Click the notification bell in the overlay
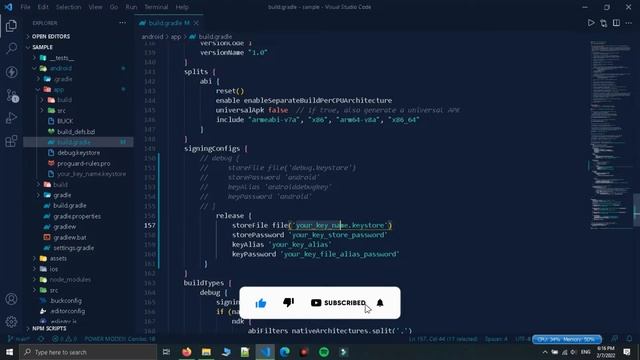 tap(380, 302)
